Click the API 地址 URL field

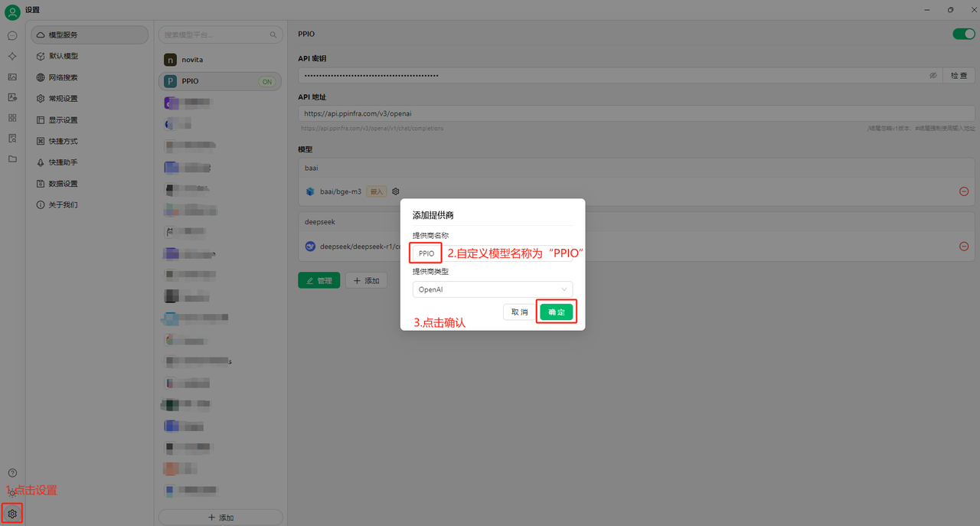[636, 113]
